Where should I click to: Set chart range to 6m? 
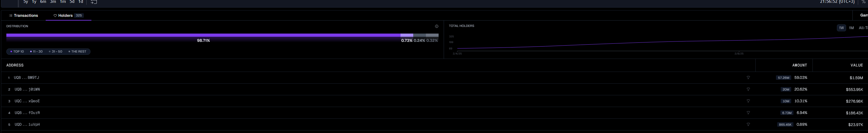coord(43,2)
